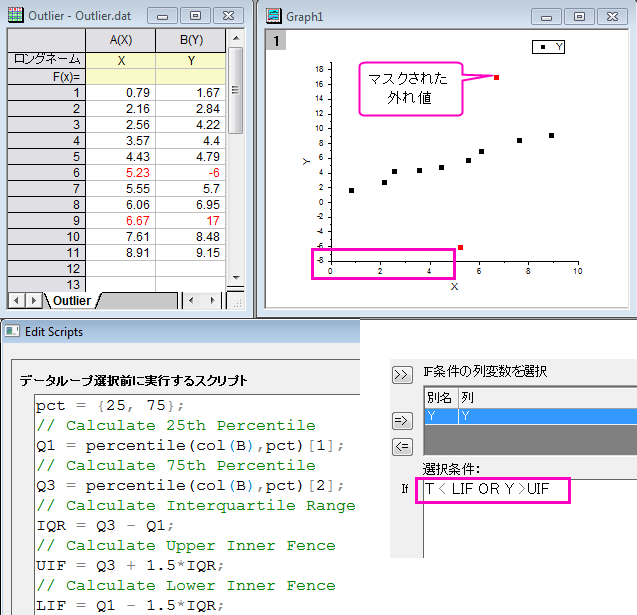Click horizontal scroll right arrow in worksheet
The width and height of the screenshot is (637, 615).
coord(212,301)
